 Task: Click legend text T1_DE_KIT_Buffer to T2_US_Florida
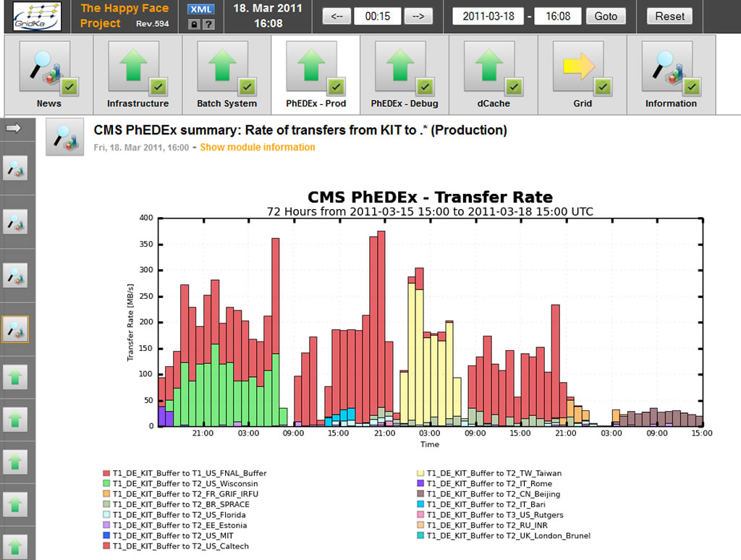point(179,514)
